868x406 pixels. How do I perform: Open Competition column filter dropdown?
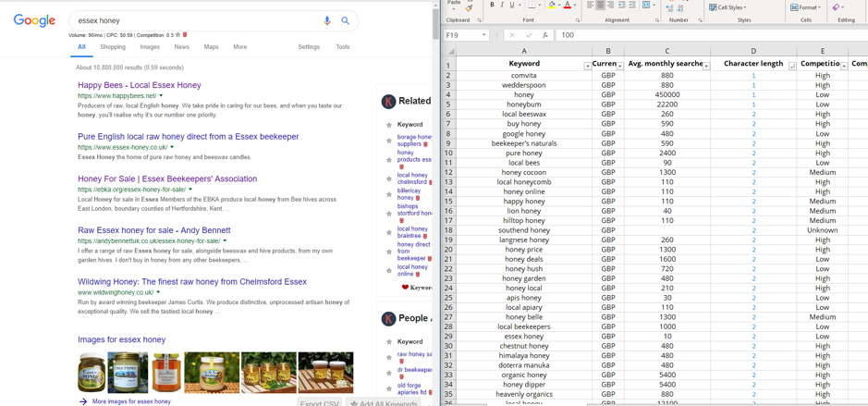tap(844, 67)
